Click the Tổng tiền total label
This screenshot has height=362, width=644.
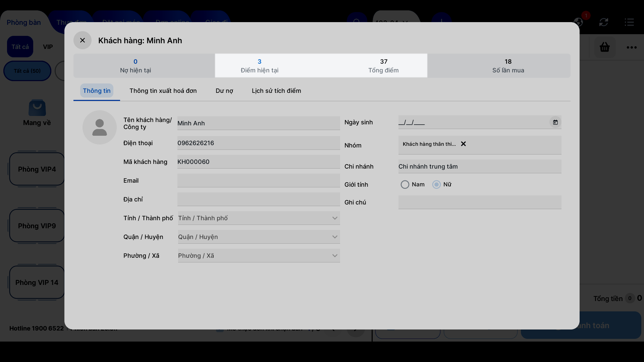pos(608,299)
